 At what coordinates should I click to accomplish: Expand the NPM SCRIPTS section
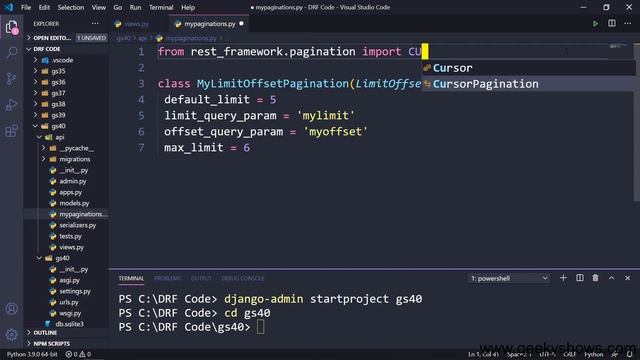click(67, 344)
